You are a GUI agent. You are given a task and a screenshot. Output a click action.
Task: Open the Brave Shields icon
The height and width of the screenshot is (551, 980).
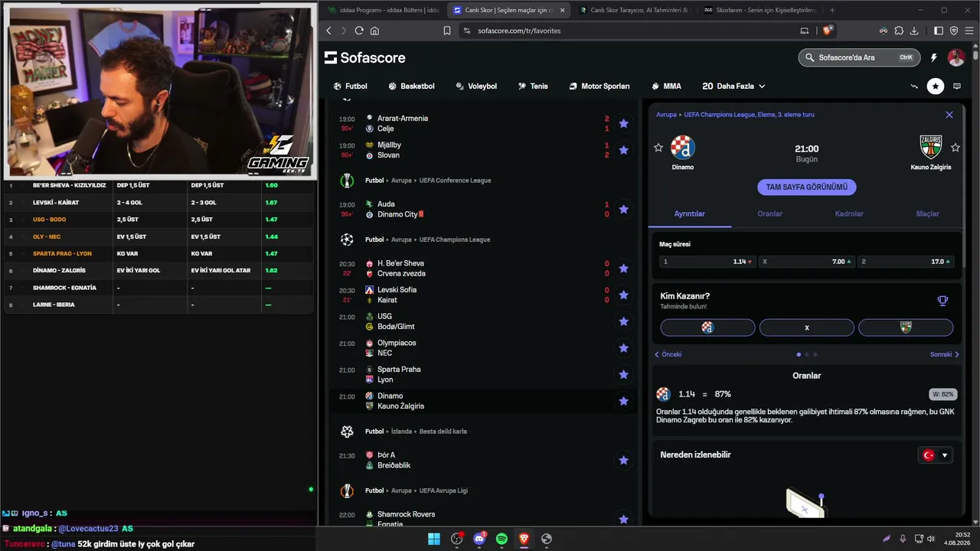pyautogui.click(x=827, y=31)
